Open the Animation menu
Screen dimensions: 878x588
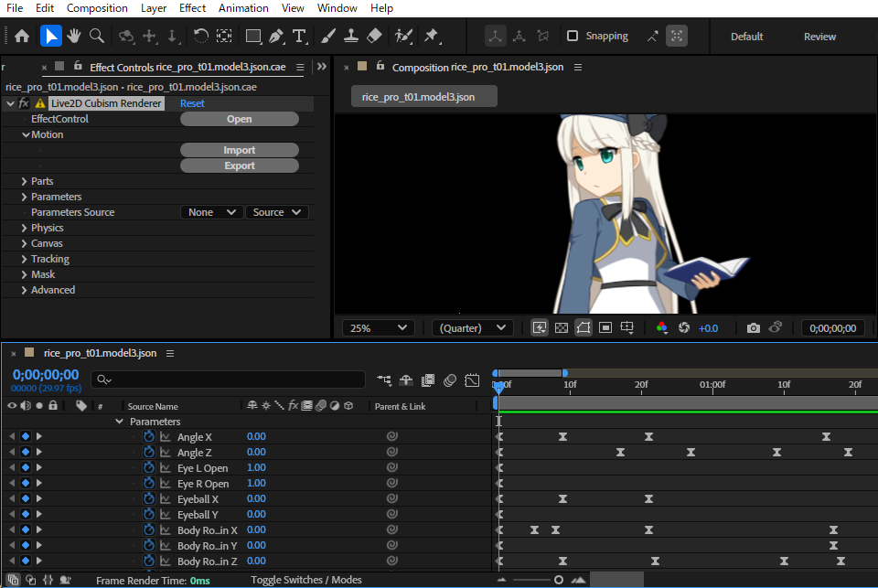coord(243,8)
